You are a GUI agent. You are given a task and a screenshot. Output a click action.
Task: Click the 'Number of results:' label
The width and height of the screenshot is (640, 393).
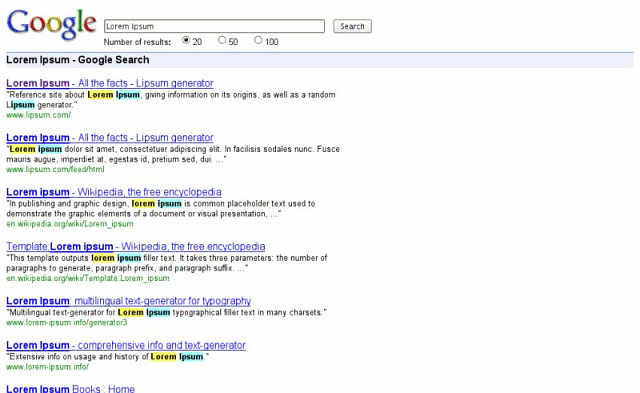(x=137, y=42)
